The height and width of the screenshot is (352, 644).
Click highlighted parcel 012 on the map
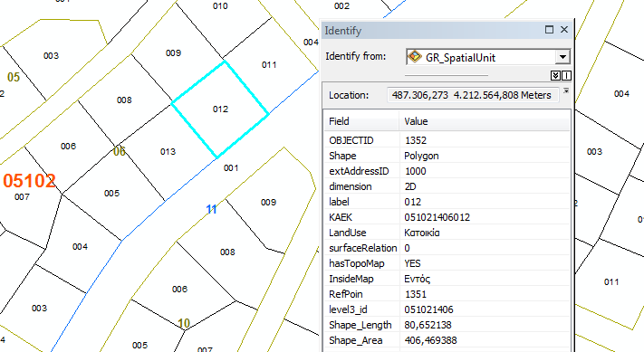tap(220, 109)
